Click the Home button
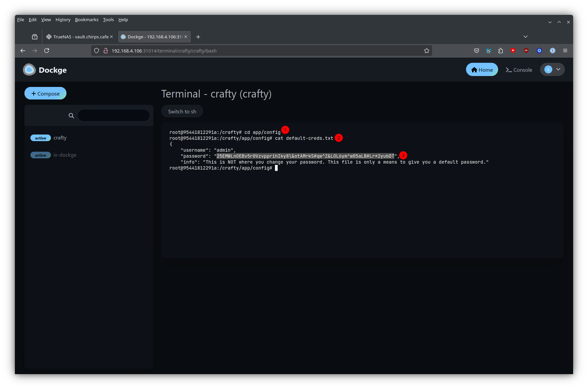This screenshot has width=588, height=389. coord(482,70)
